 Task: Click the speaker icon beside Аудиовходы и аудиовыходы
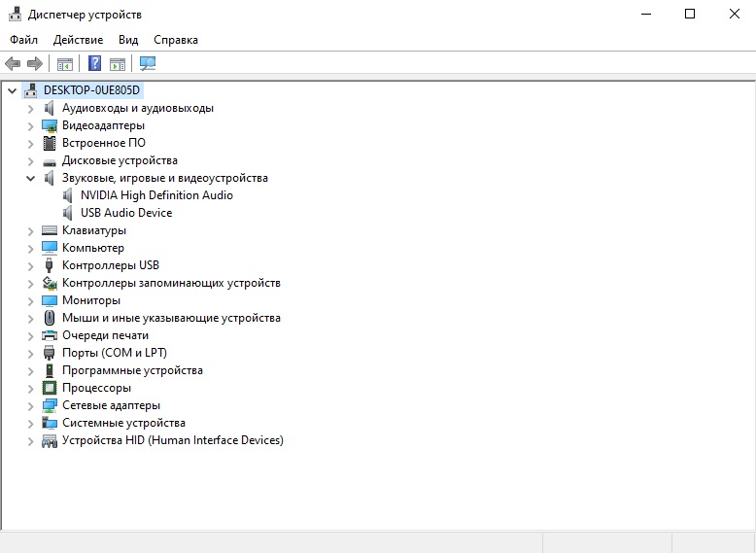(x=50, y=108)
